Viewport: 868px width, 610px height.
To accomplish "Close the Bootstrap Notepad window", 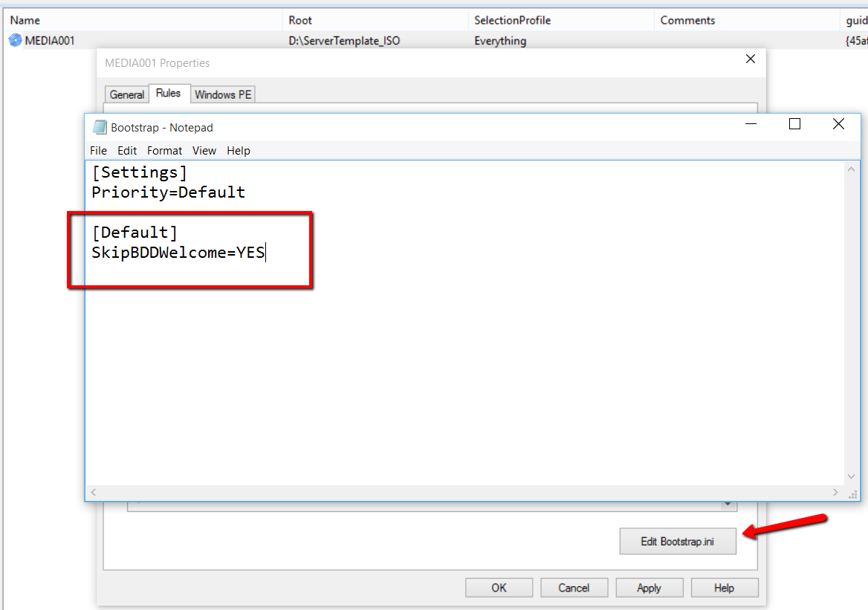I will (x=838, y=124).
